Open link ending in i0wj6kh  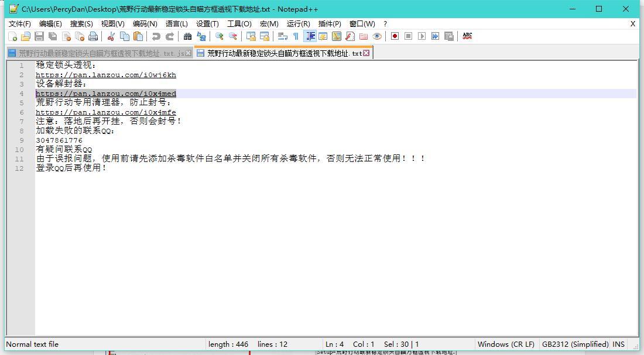pos(106,75)
